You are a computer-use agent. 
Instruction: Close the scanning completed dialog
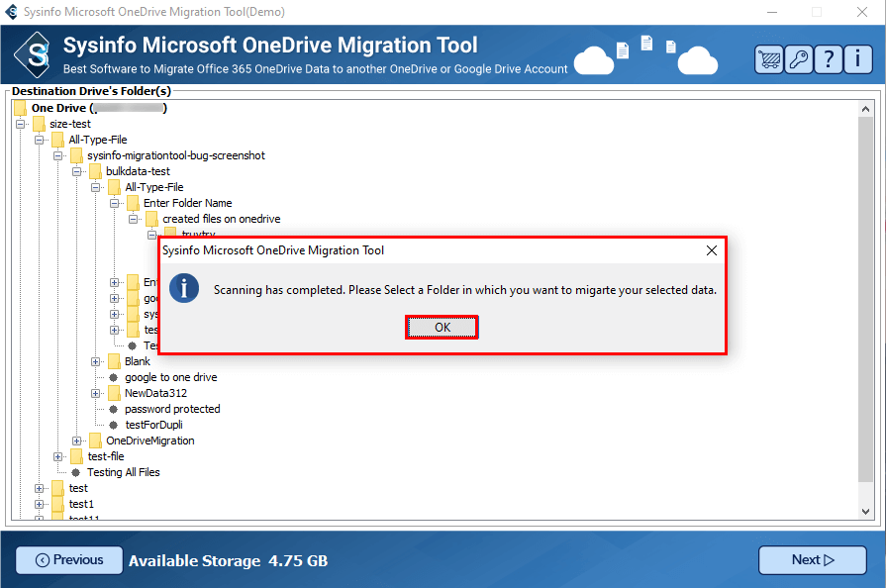coord(711,251)
